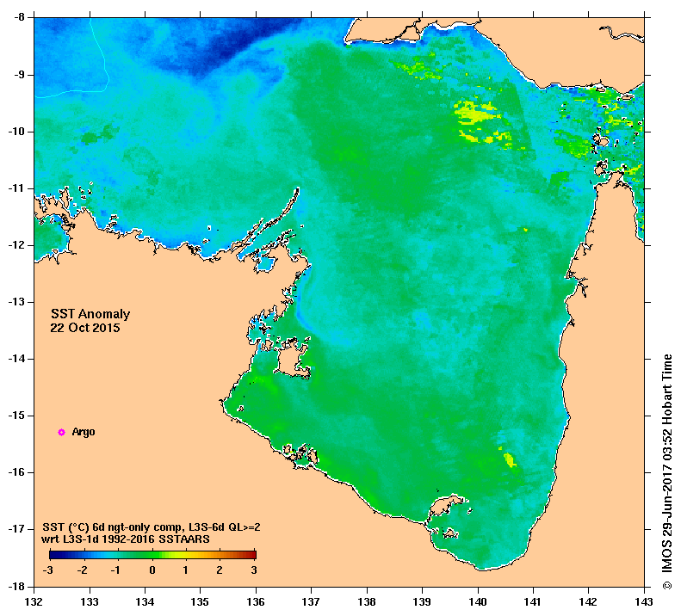Click latitude axis label '-11'
The width and height of the screenshot is (681, 616).
click(x=16, y=188)
